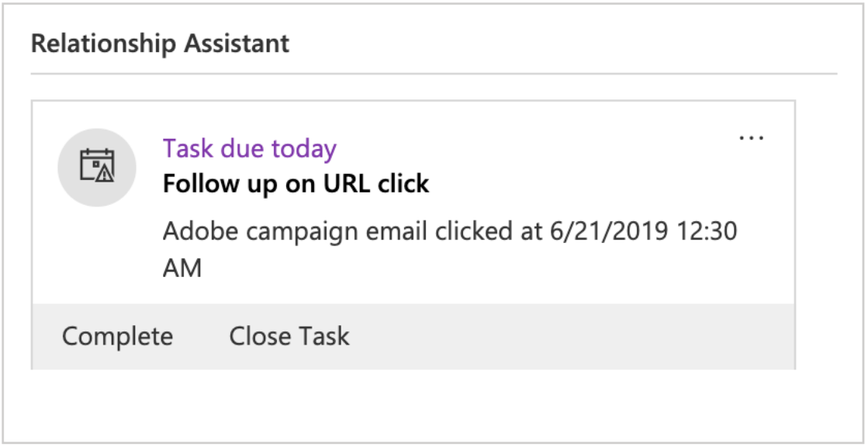Click the calendar warning task icon

click(x=97, y=167)
